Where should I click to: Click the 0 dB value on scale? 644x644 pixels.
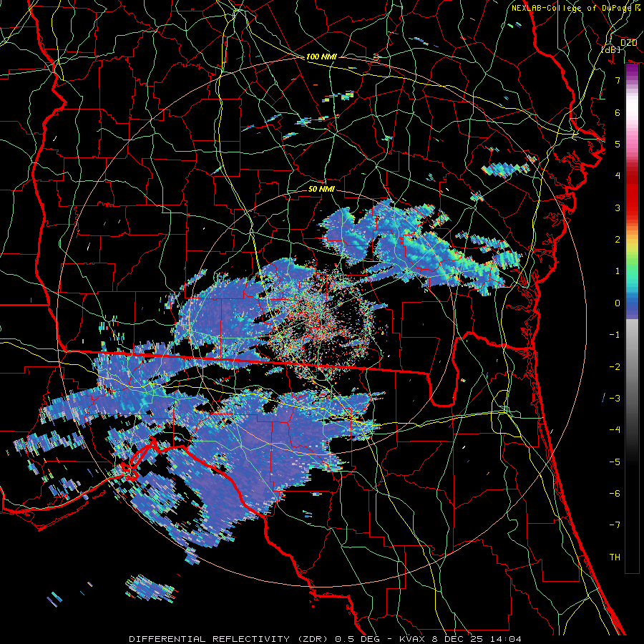618,303
